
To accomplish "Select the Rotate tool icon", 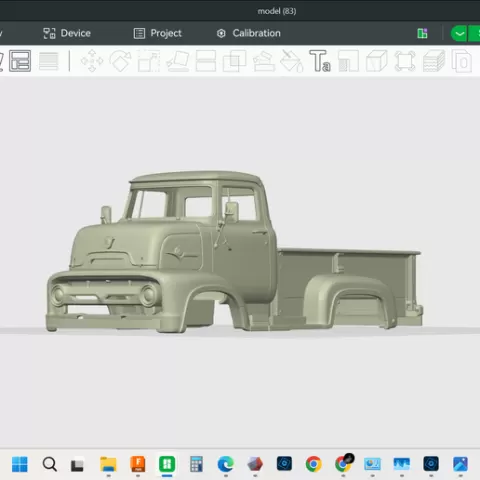I will click(120, 61).
